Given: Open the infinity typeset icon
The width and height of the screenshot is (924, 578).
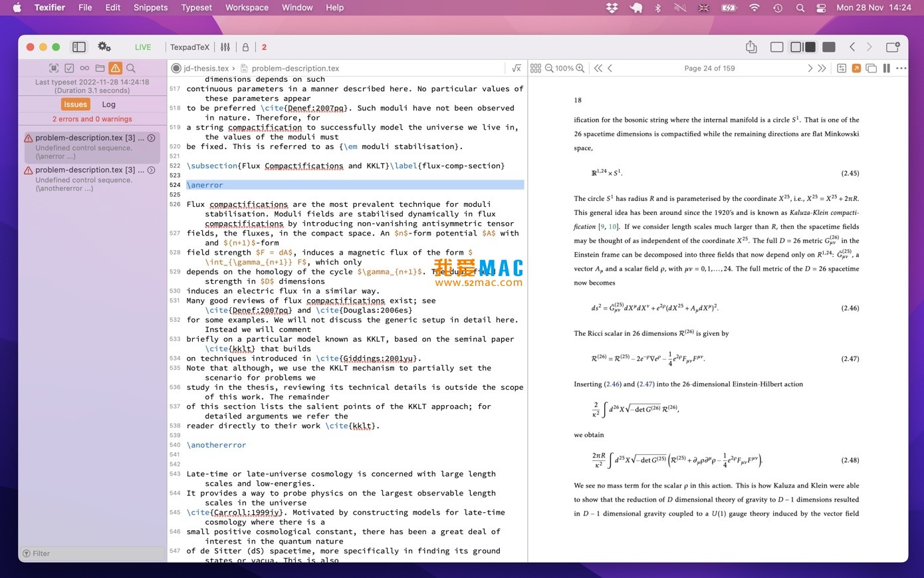Looking at the screenshot, I should pos(84,67).
